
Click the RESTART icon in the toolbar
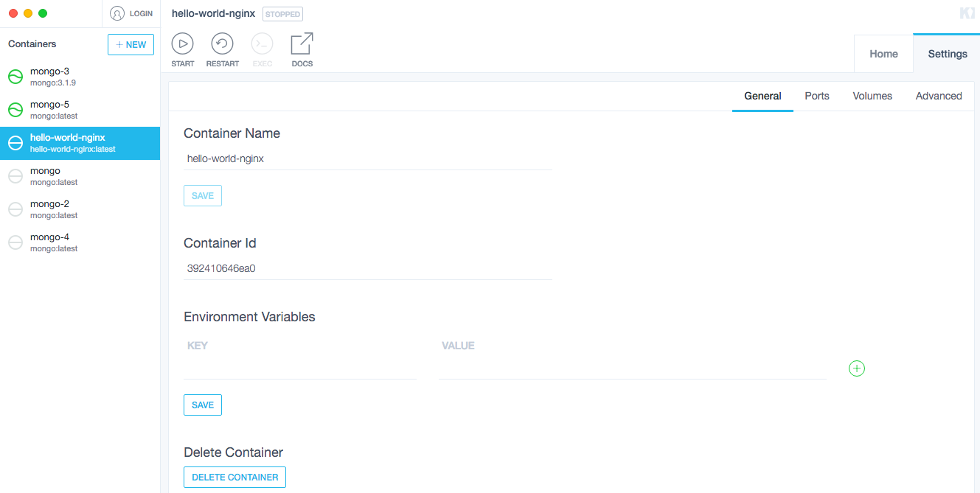pos(222,44)
